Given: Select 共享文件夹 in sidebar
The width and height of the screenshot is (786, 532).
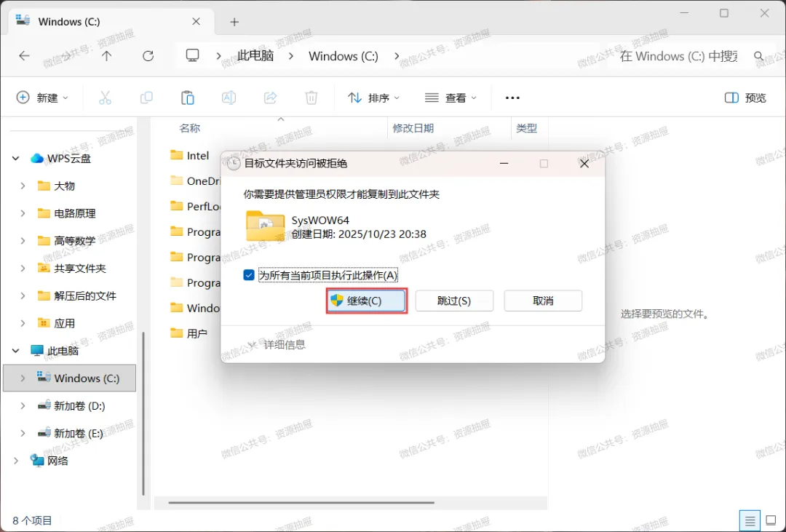Looking at the screenshot, I should [x=80, y=269].
